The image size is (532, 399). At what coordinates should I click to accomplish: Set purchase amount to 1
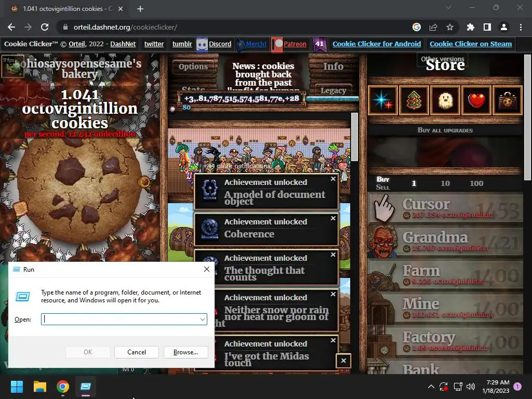414,183
